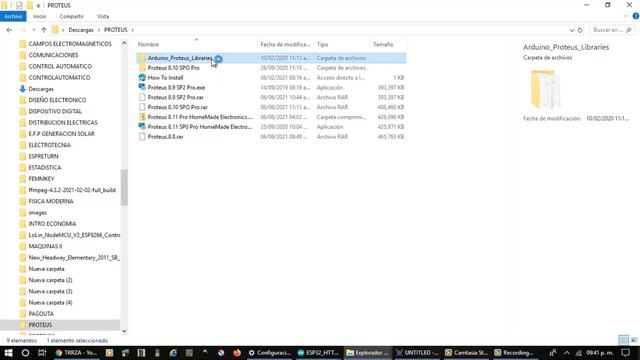Select Arduino_Proteus_Libraries folder

coord(271,58)
